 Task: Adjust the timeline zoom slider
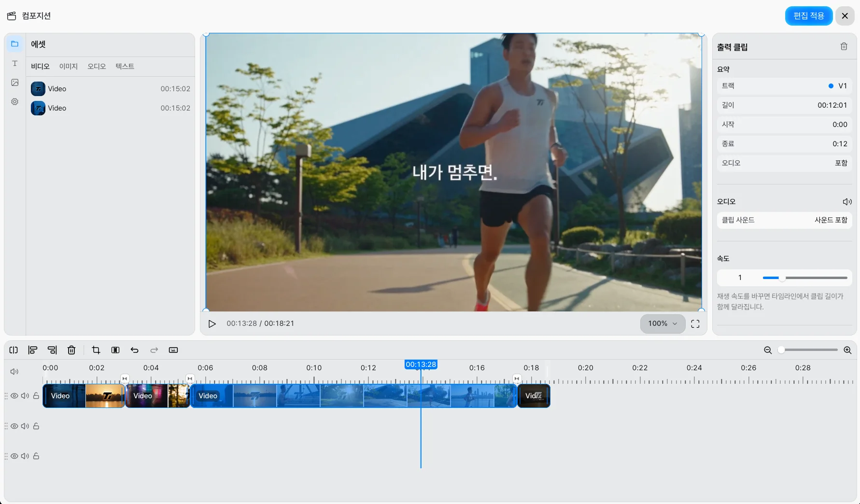[808, 350]
